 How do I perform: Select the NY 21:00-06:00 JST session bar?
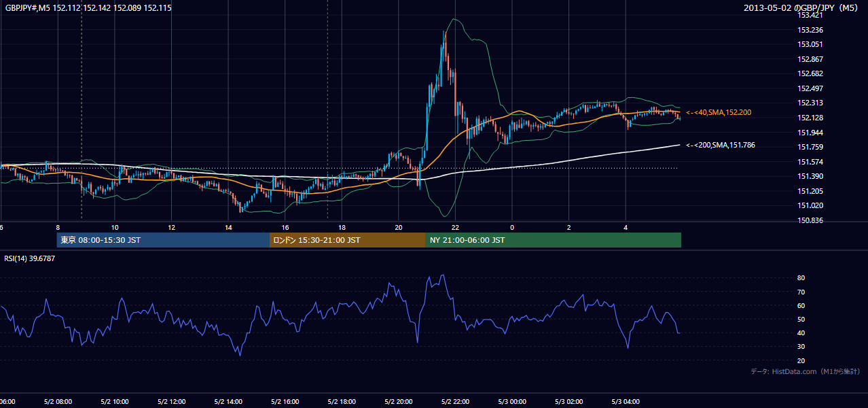tap(554, 240)
